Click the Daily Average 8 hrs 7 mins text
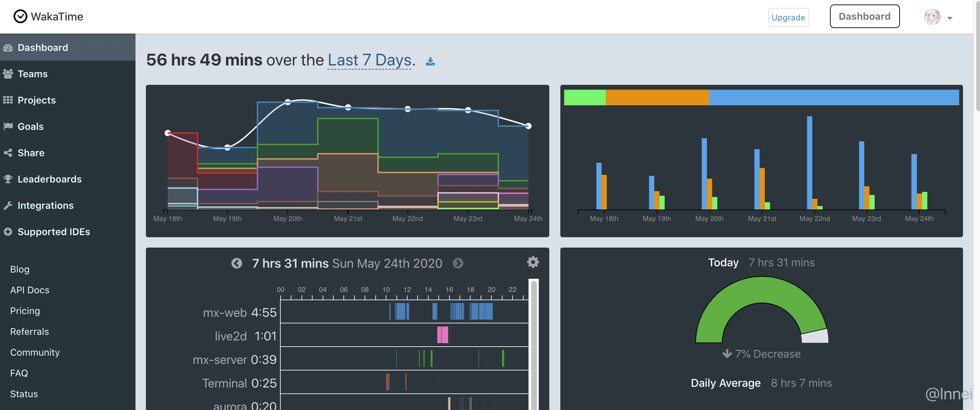 761,383
